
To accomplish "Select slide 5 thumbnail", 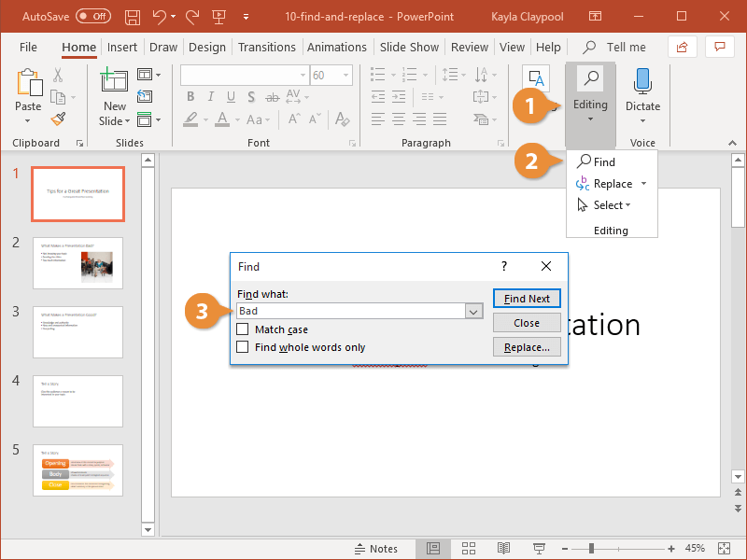I will pyautogui.click(x=78, y=470).
